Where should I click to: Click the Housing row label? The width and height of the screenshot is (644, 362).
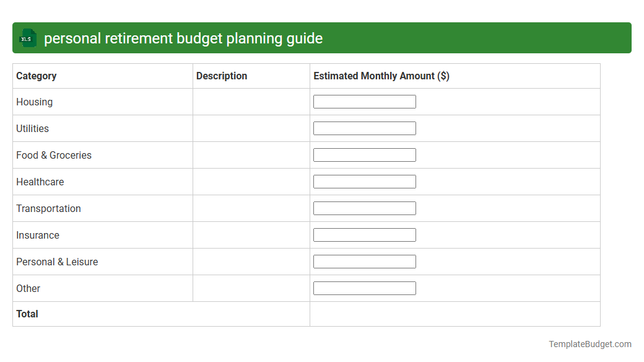pyautogui.click(x=34, y=102)
